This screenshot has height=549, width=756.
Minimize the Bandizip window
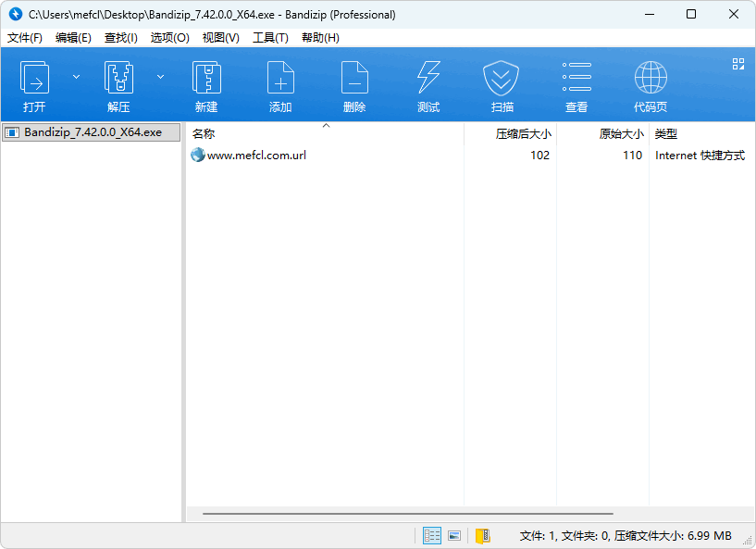coord(650,15)
